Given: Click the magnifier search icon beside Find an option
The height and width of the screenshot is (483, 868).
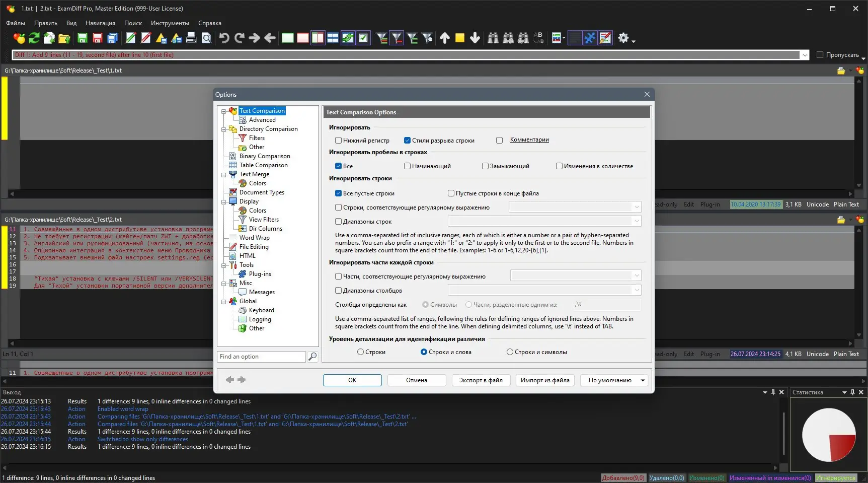Looking at the screenshot, I should (x=312, y=357).
